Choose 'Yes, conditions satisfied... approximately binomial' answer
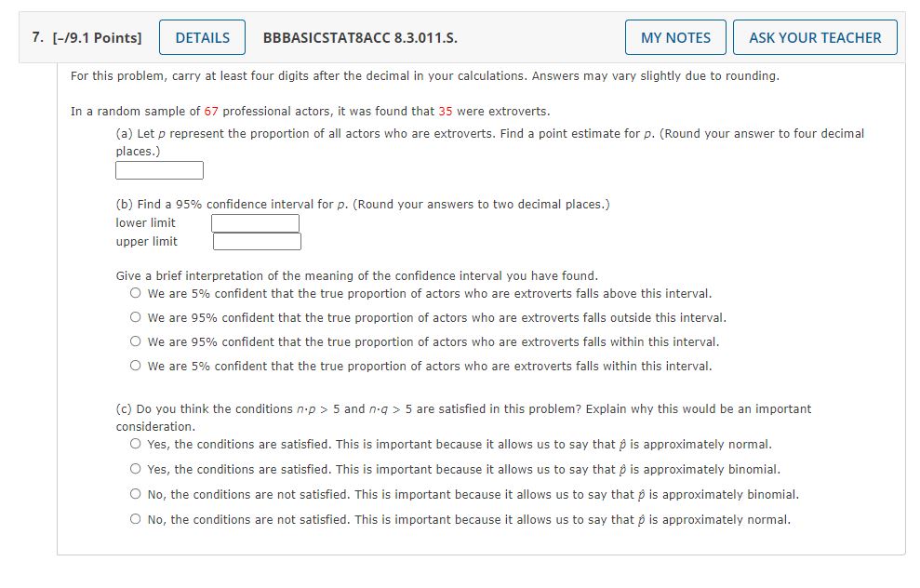Image resolution: width=920 pixels, height=588 pixels. click(135, 469)
